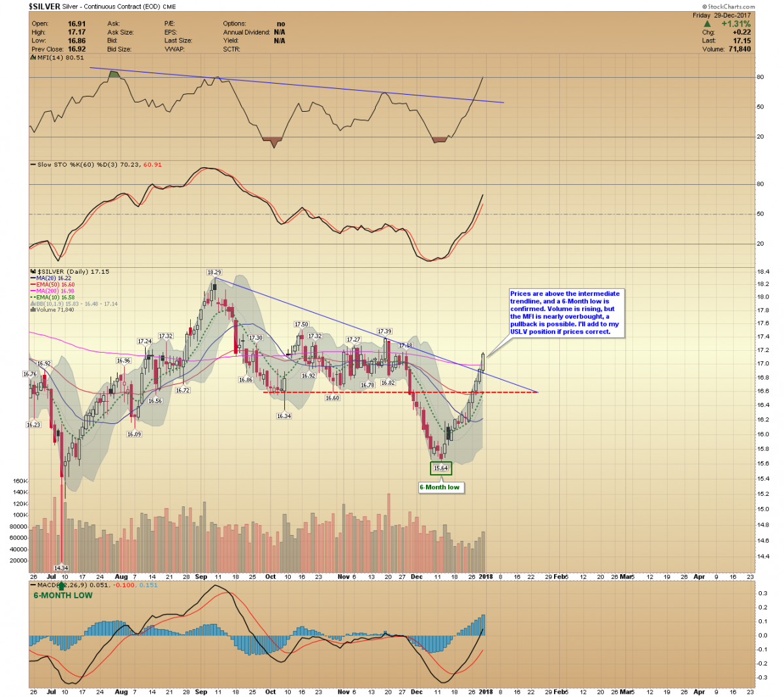
Task: Click the Volume 71,840 legend icon
Action: (34, 310)
